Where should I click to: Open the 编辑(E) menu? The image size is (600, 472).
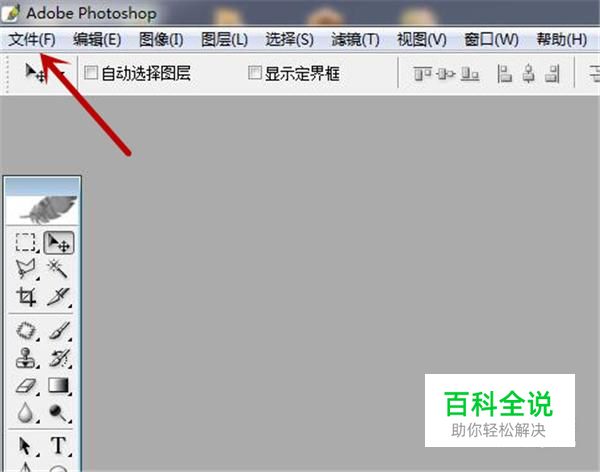click(97, 39)
